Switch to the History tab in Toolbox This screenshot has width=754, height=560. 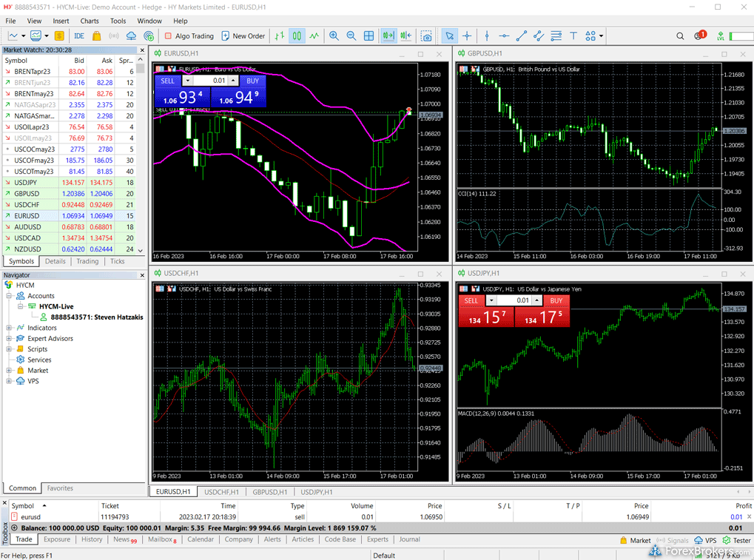tap(92, 539)
